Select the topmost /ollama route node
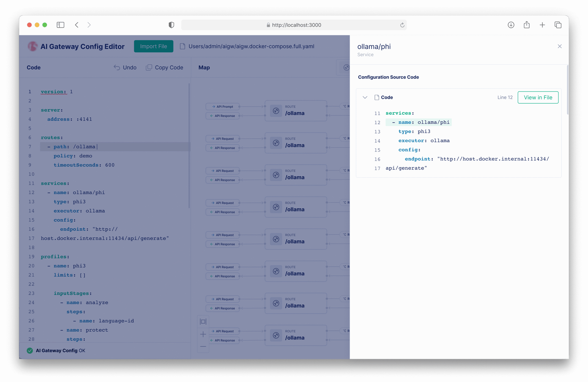The width and height of the screenshot is (588, 382). pos(295,111)
